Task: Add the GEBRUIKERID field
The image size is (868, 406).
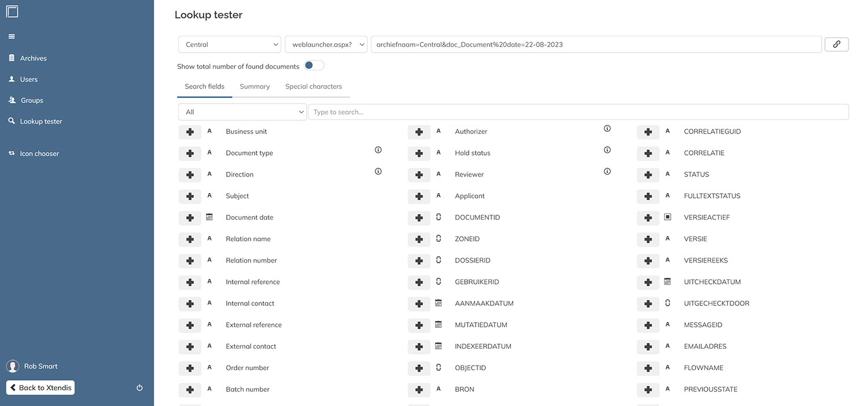Action: click(x=419, y=282)
